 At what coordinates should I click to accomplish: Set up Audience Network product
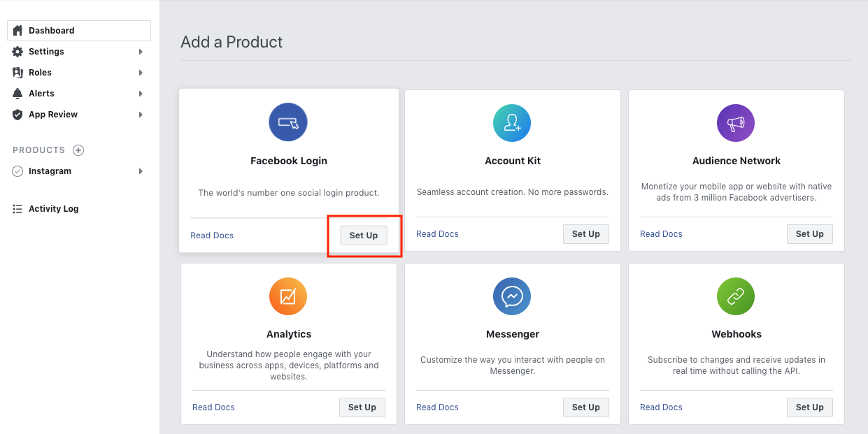pyautogui.click(x=810, y=234)
